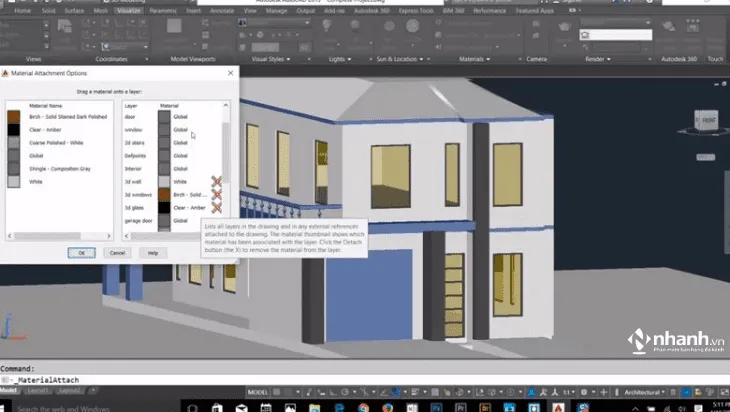Open the render preset dropdown list
This screenshot has width=730, height=412.
point(615,22)
